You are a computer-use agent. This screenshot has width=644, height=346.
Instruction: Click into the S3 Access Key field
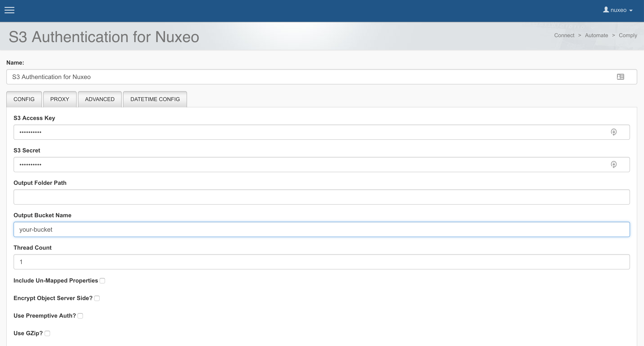pos(322,132)
